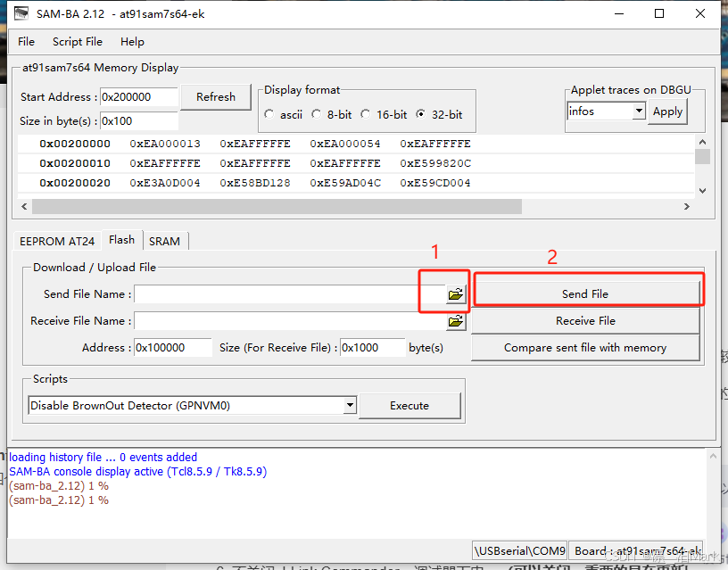Click the console scroll up arrow
Viewport: 728px width, 570px height.
pos(713,457)
